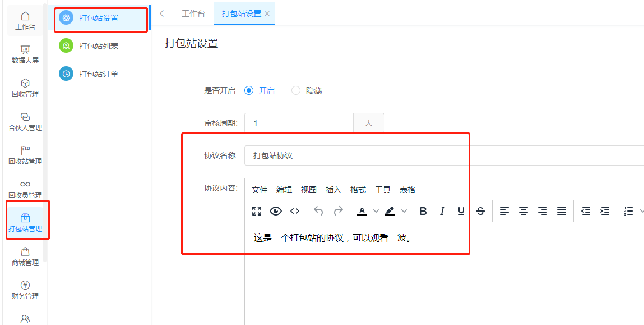The height and width of the screenshot is (325, 644).
Task: Select the 隐藏 radio option
Action: (307, 90)
